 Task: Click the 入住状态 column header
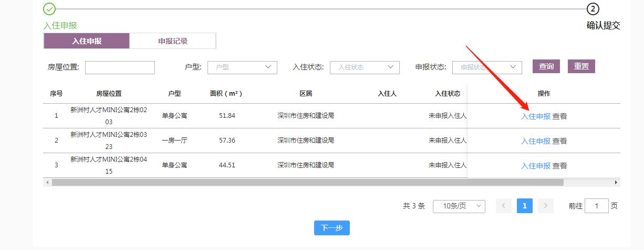(x=448, y=94)
